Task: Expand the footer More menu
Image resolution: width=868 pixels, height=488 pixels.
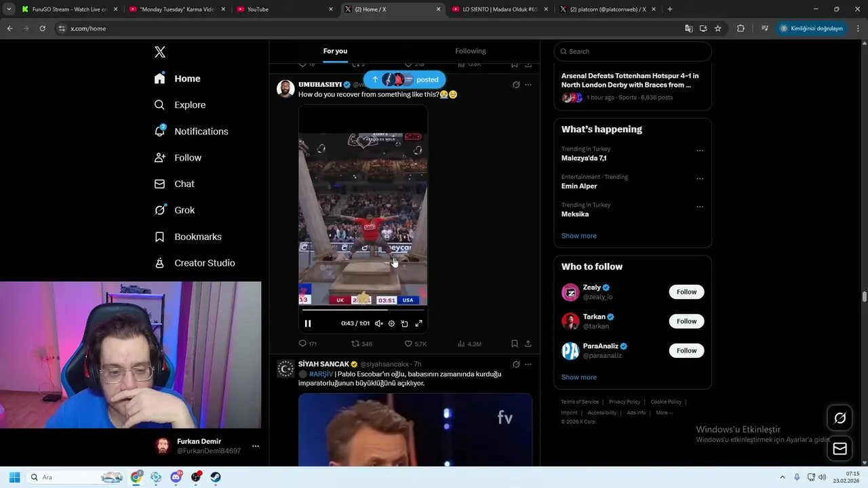Action: tap(664, 413)
